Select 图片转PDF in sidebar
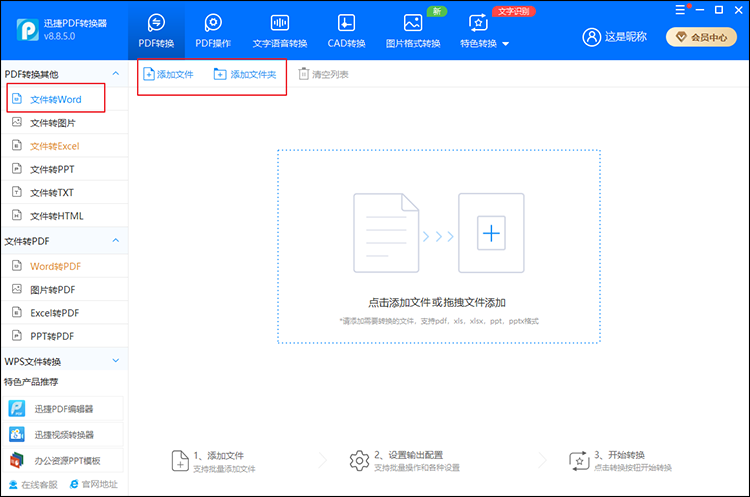750x497 pixels. click(65, 289)
